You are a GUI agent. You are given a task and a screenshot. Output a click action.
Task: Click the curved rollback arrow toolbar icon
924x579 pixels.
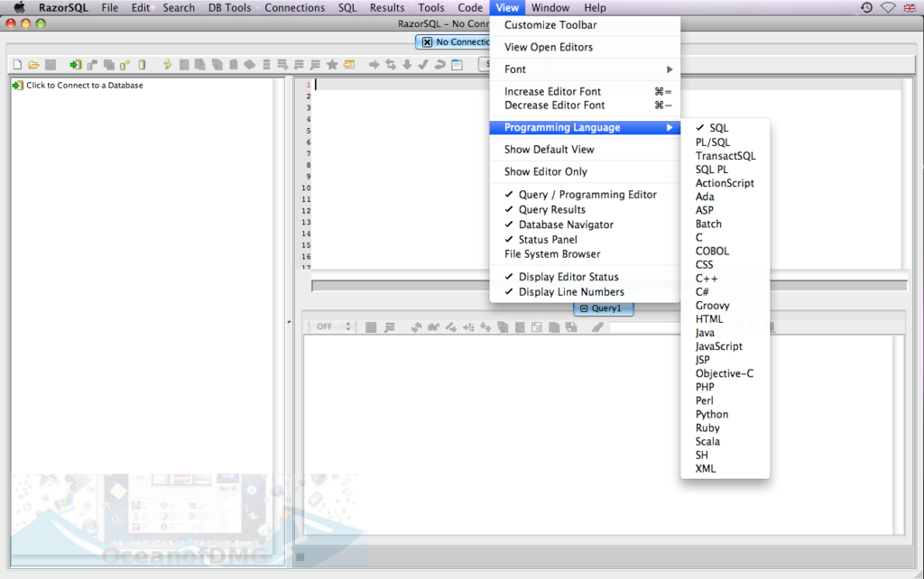pyautogui.click(x=439, y=65)
